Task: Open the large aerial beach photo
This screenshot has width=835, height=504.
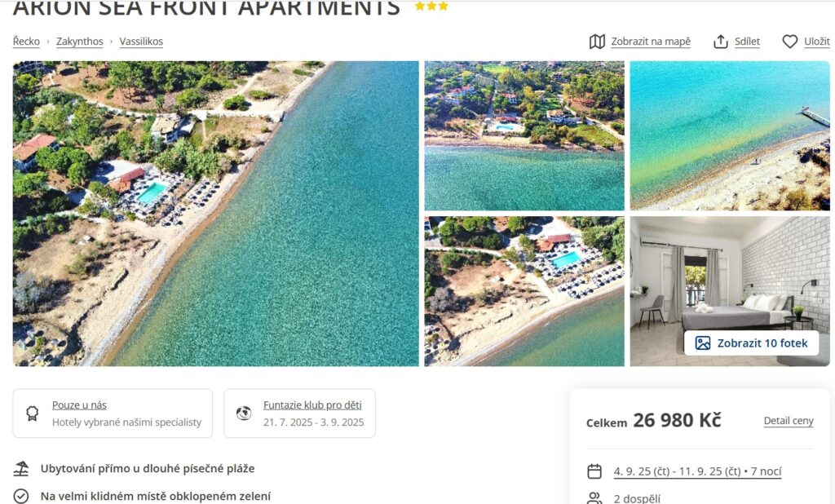Action: [x=215, y=214]
